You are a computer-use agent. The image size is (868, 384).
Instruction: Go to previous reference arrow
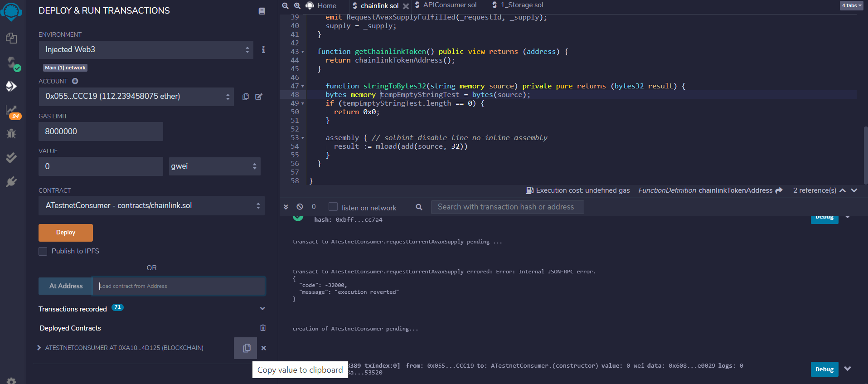843,190
